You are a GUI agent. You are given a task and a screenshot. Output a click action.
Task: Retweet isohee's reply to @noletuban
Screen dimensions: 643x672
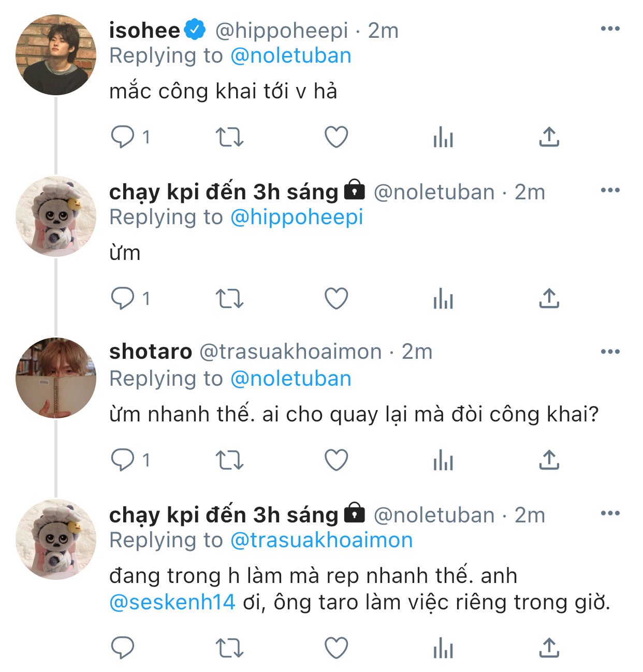229,137
